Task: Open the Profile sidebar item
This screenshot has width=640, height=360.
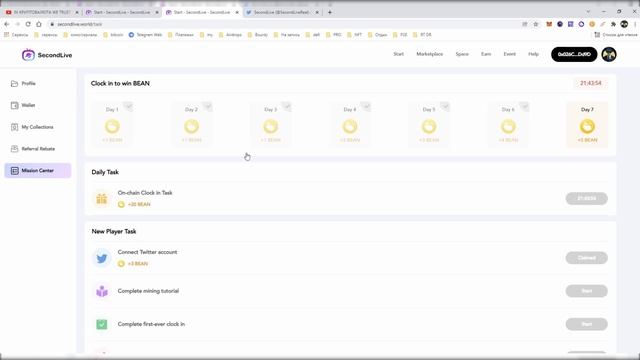Action: click(x=23, y=83)
